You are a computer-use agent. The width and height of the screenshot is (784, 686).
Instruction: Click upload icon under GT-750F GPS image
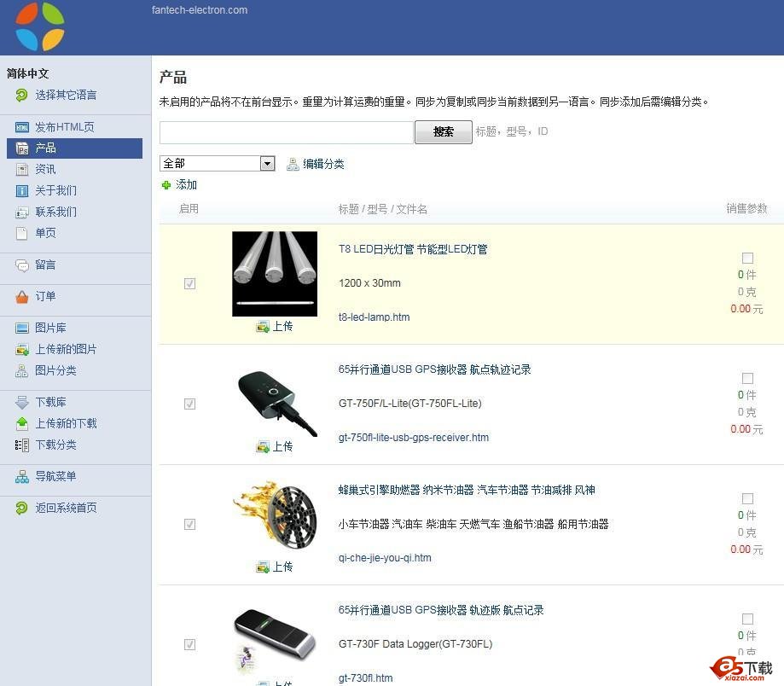(263, 447)
